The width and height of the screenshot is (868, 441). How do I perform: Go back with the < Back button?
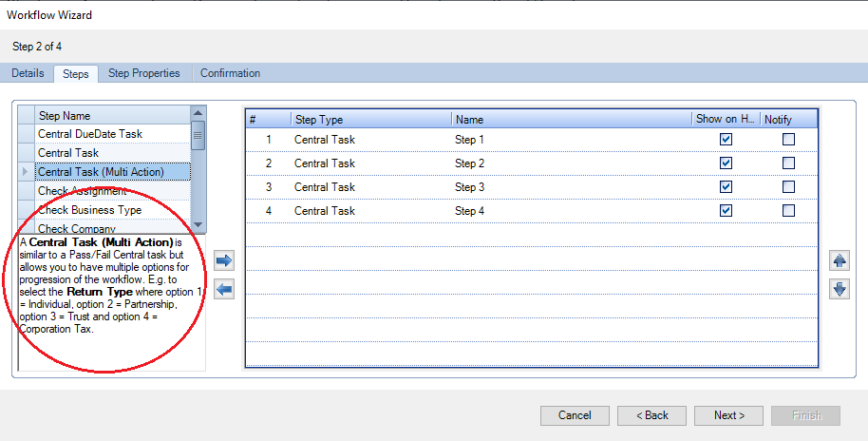coord(651,415)
